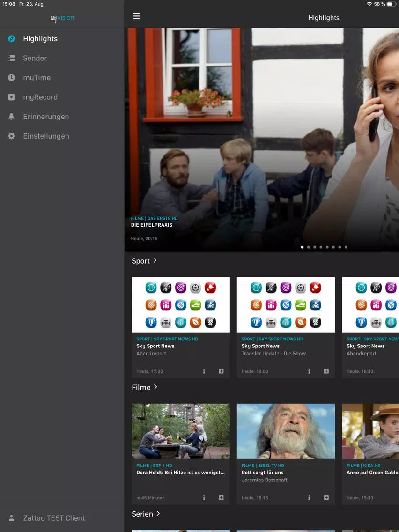The width and height of the screenshot is (399, 532).
Task: Open Anne auf Green Gables thumbnail
Action: pyautogui.click(x=370, y=431)
